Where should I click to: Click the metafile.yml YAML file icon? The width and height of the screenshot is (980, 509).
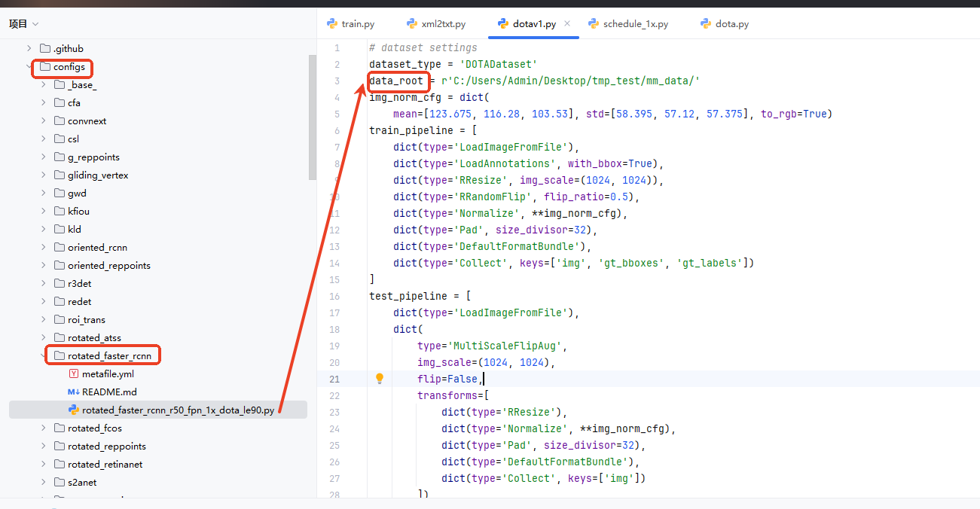pyautogui.click(x=74, y=373)
